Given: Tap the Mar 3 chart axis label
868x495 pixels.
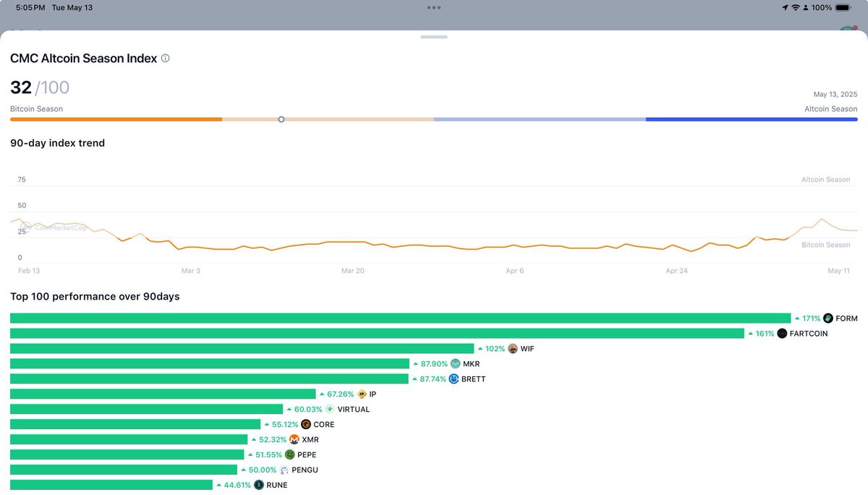Looking at the screenshot, I should click(191, 271).
